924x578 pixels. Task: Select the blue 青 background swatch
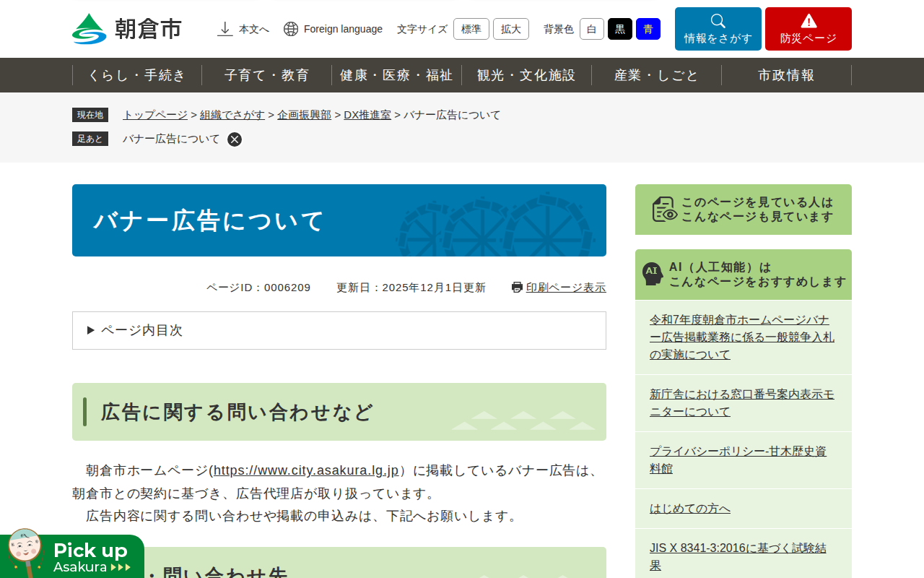click(x=648, y=29)
